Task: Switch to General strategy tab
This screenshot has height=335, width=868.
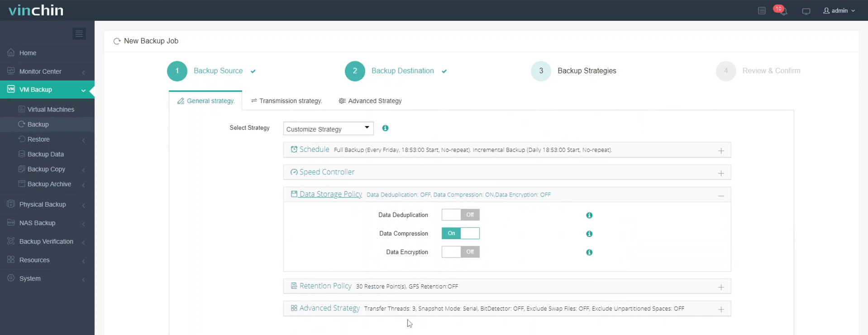Action: 206,101
